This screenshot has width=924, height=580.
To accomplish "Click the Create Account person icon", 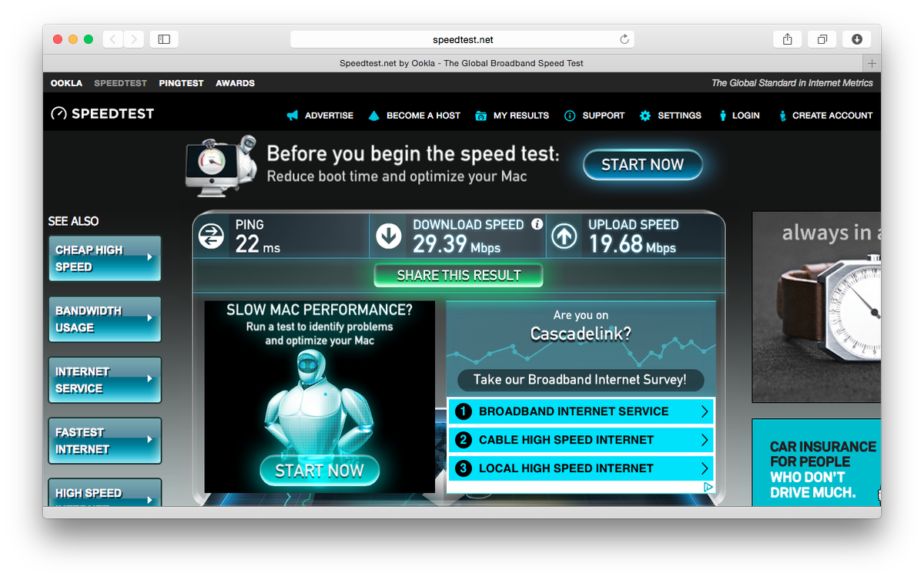I will (x=783, y=116).
